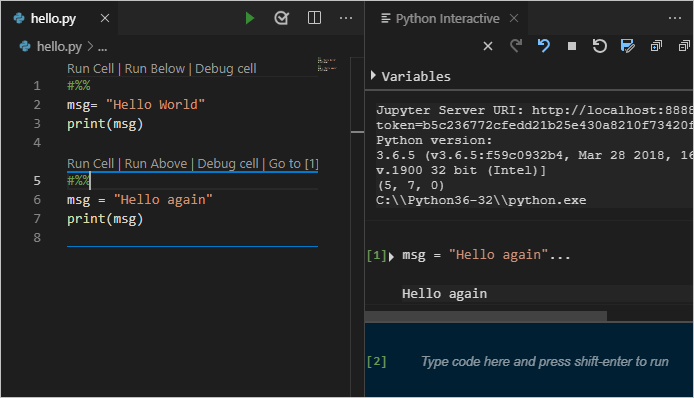Click print(msg) on line 3
694x398 pixels.
pyautogui.click(x=105, y=124)
